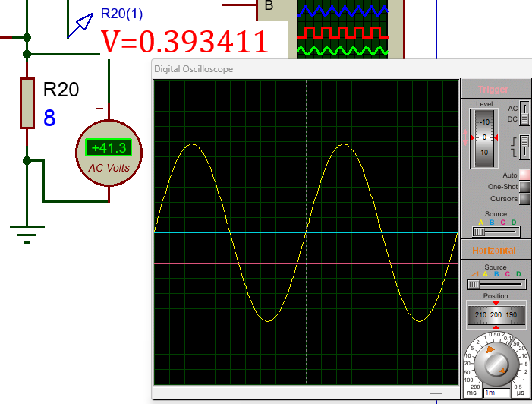Click the resistor value 8

point(49,118)
